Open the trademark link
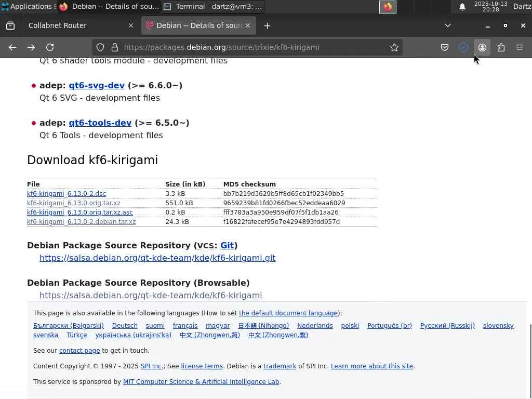This screenshot has width=532, height=399. (280, 366)
